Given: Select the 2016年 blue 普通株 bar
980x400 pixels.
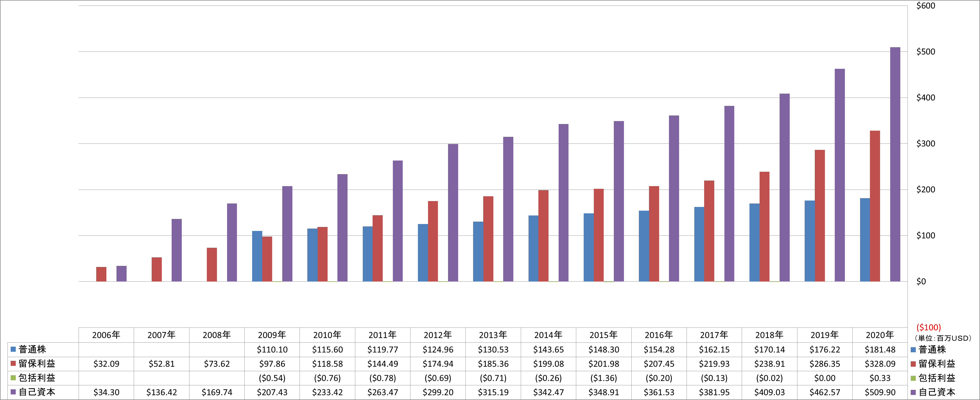Looking at the screenshot, I should 644,246.
